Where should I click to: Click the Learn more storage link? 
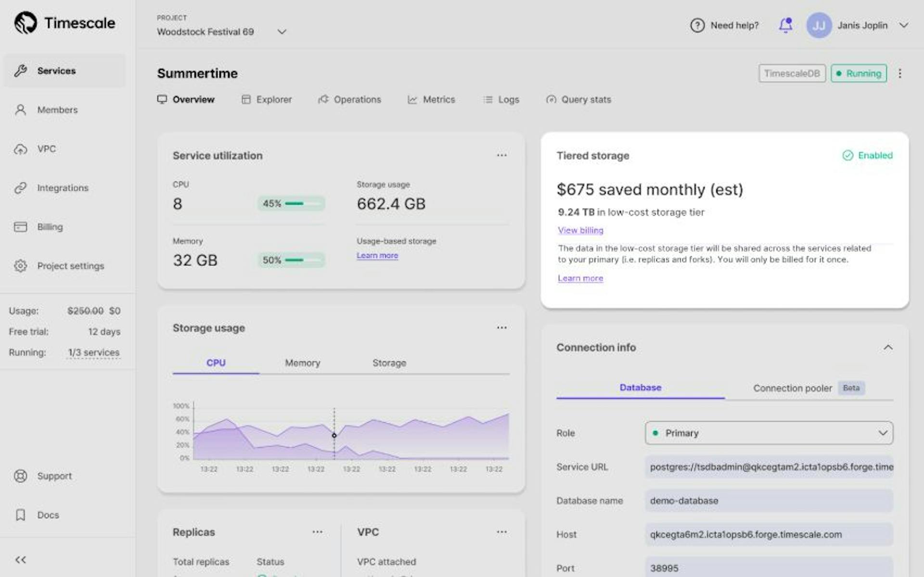coord(378,255)
